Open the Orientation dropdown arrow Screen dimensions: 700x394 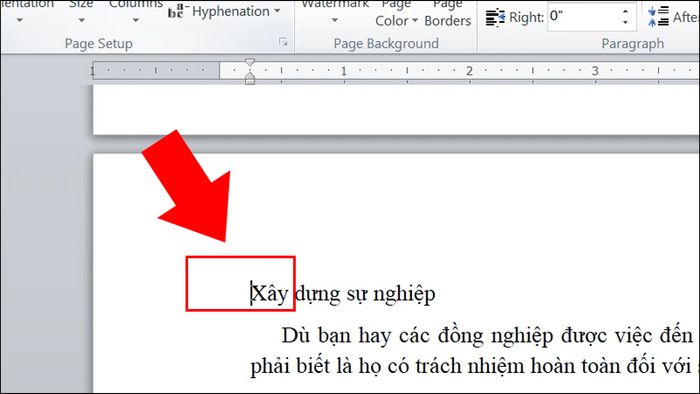pyautogui.click(x=20, y=20)
